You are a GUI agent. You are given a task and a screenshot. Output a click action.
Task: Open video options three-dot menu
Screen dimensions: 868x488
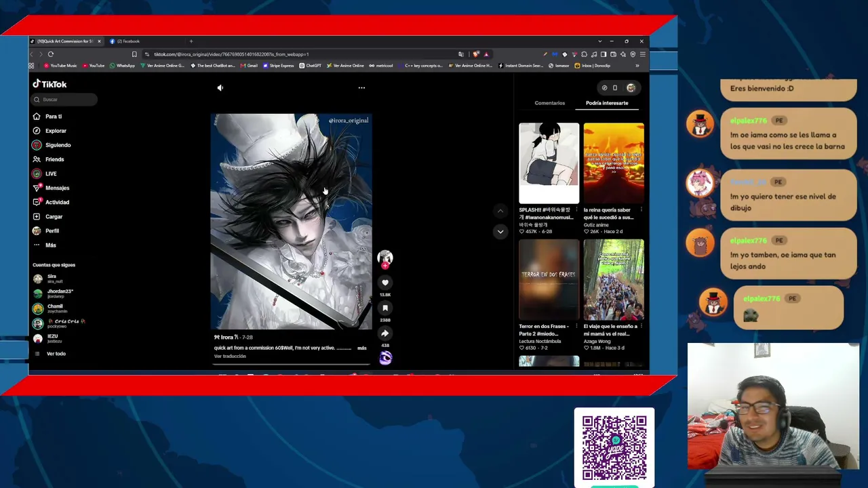coord(361,87)
